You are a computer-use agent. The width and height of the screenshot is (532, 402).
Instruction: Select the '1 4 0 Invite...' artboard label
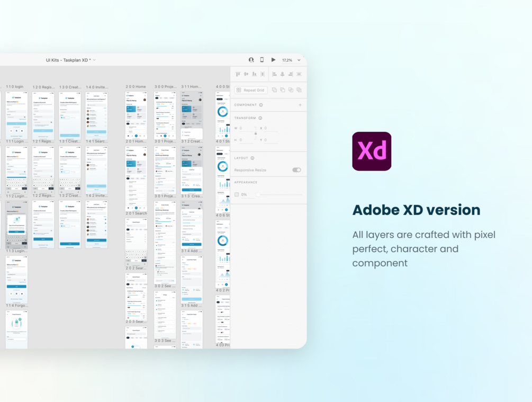coord(97,87)
